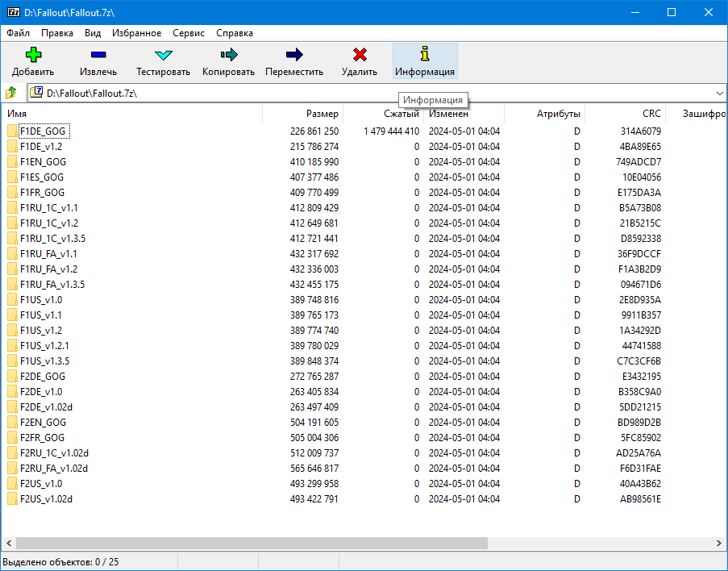Select the F1RU_1C_v1.2 folder name
This screenshot has height=571, width=728.
[x=49, y=223]
